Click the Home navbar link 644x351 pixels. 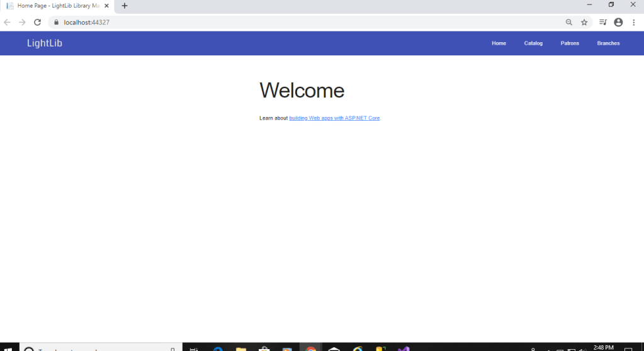499,43
